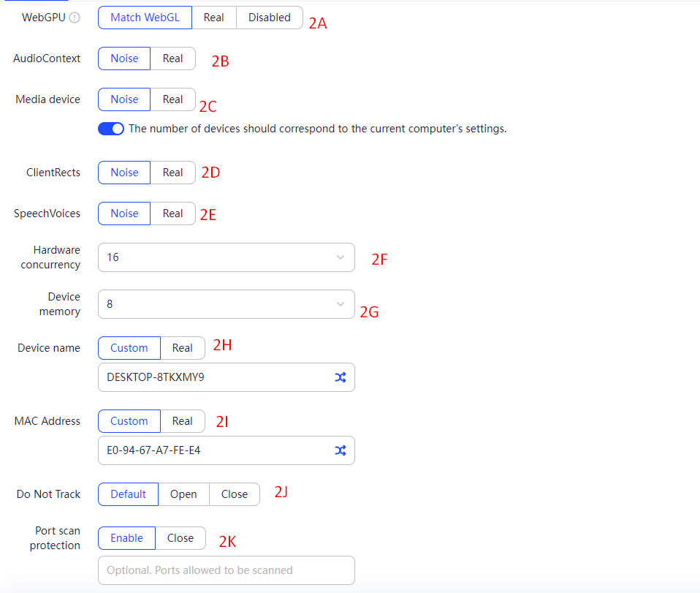Set Do Not Track to Open
This screenshot has height=593, width=700.
[x=183, y=494]
